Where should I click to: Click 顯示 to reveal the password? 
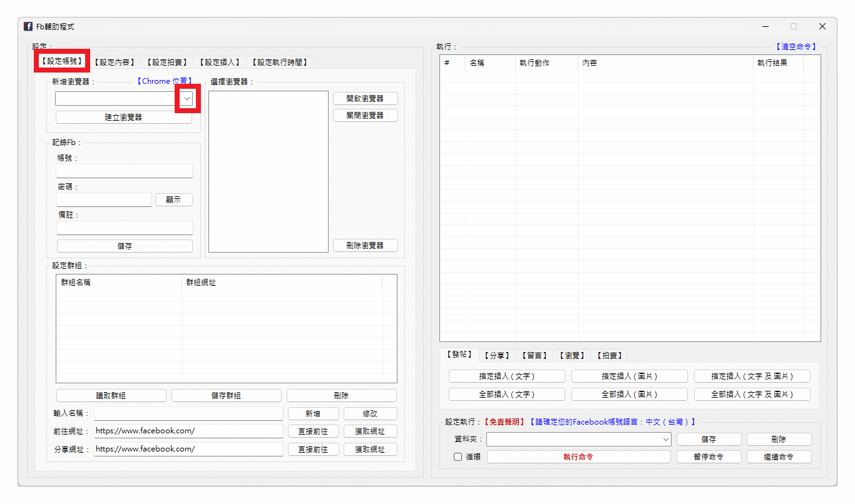(x=174, y=200)
